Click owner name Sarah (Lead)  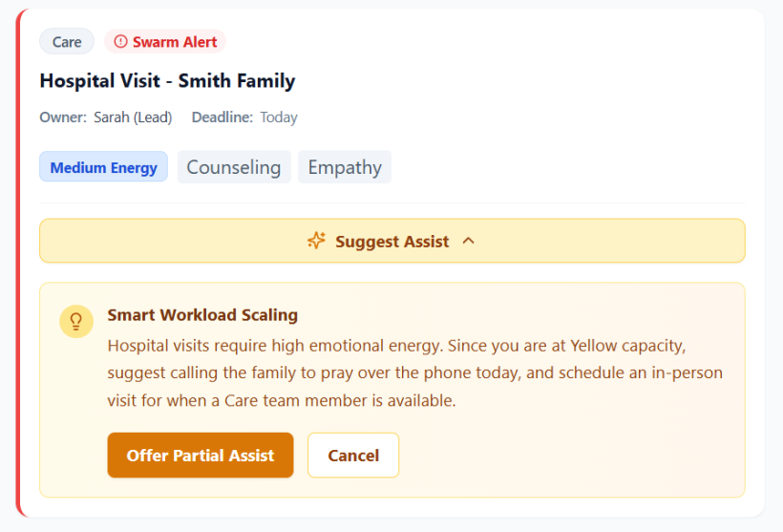click(133, 117)
